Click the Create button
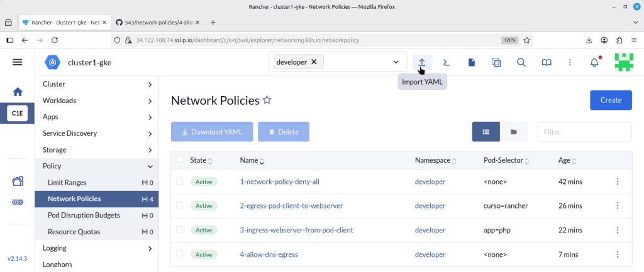The width and height of the screenshot is (644, 272). coord(611,100)
